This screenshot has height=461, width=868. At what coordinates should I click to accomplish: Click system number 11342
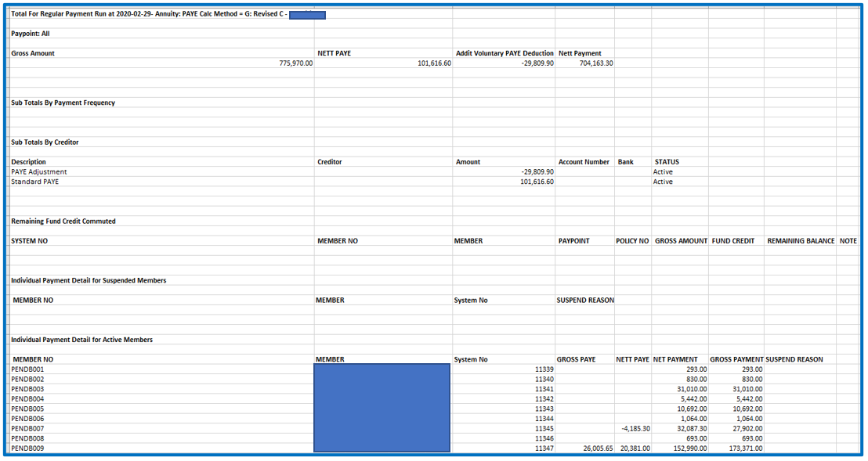(544, 399)
